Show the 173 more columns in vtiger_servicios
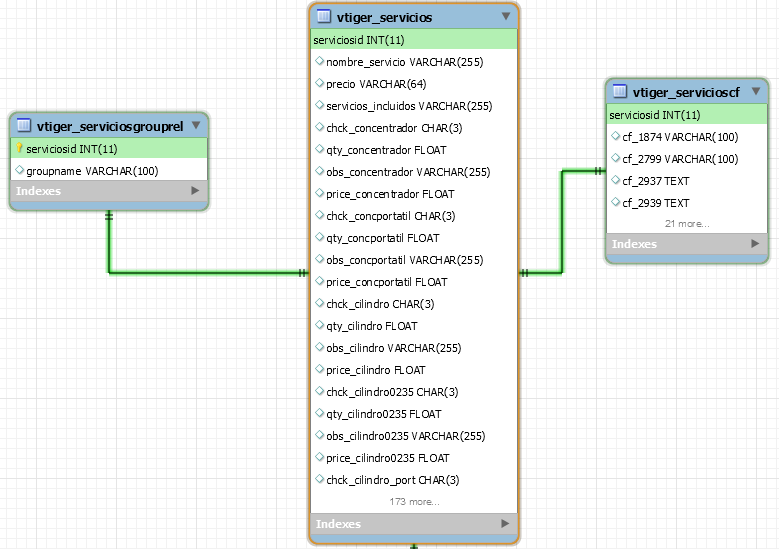 [x=414, y=502]
